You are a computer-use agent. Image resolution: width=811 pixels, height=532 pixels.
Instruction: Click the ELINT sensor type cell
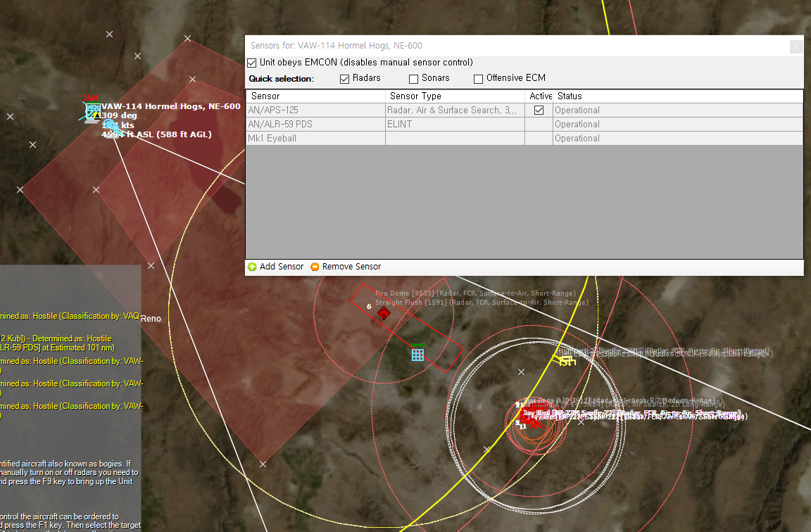tap(455, 124)
